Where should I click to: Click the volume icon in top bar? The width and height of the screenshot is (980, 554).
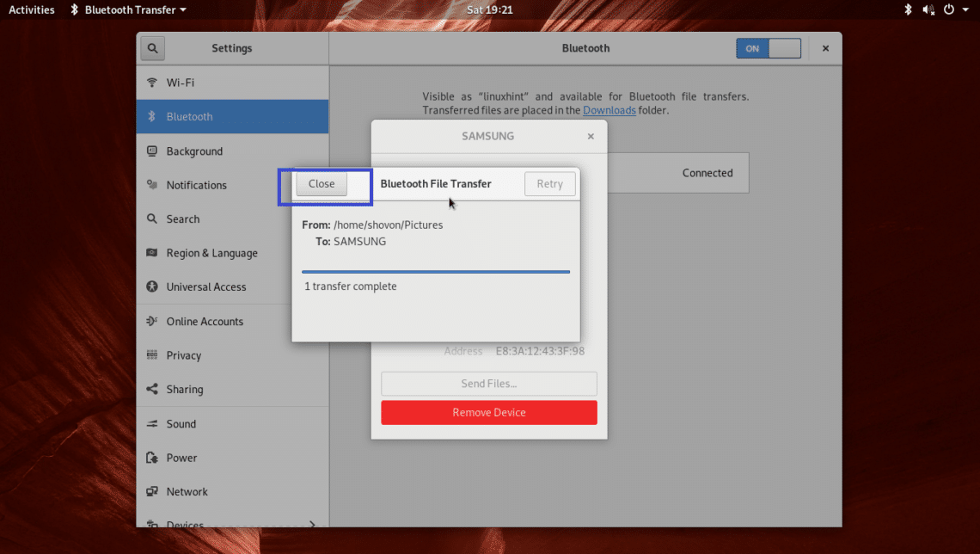[928, 9]
